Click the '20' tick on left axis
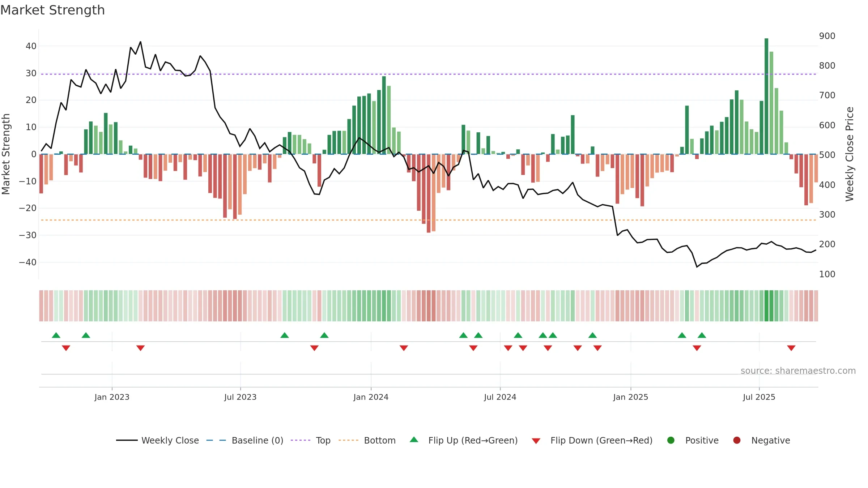 point(31,100)
